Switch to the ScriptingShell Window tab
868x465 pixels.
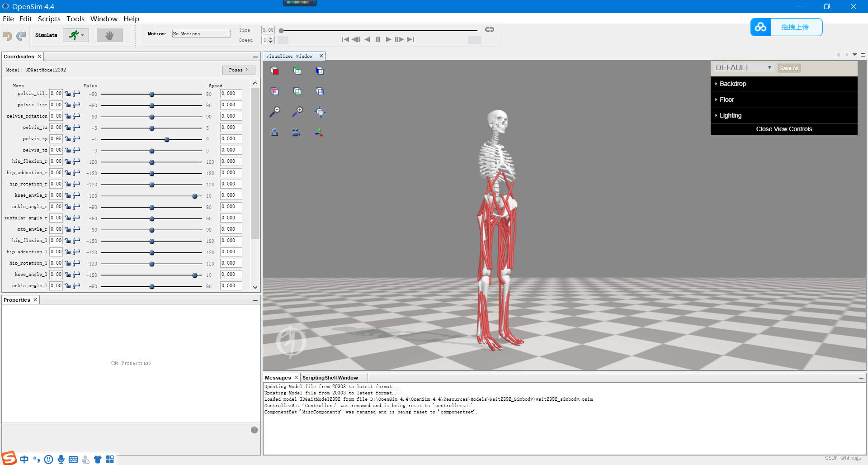tap(330, 378)
